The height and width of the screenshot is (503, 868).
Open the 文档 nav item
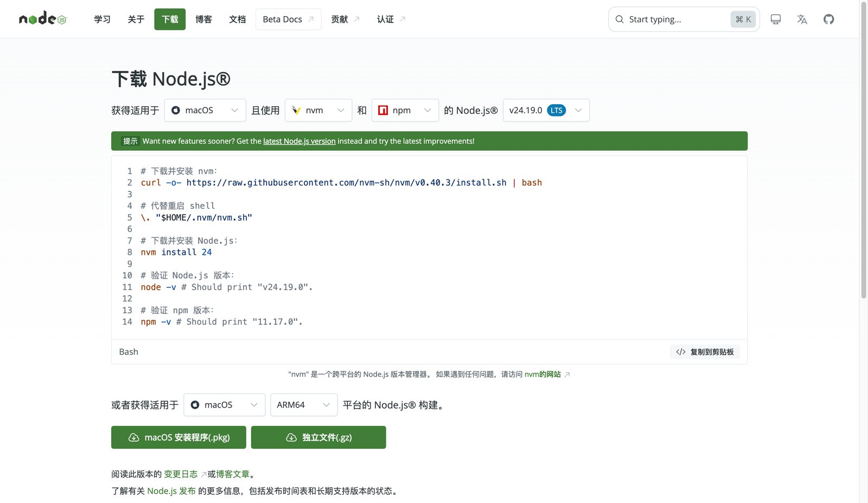(237, 19)
